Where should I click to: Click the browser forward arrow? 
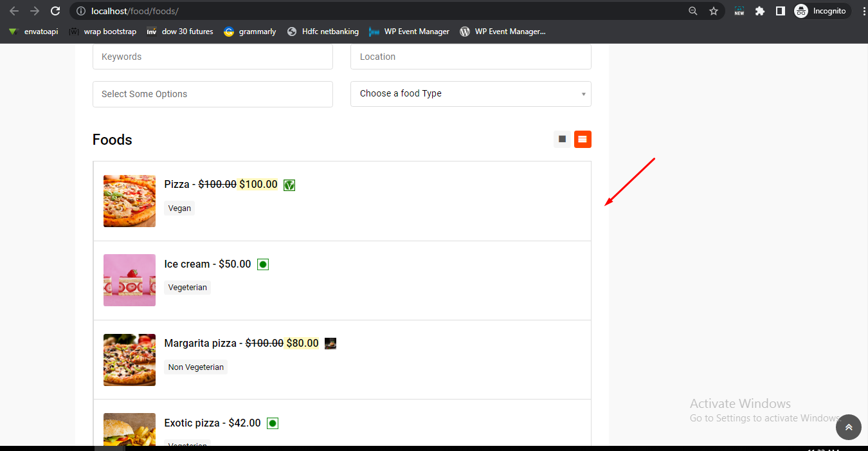tap(35, 11)
